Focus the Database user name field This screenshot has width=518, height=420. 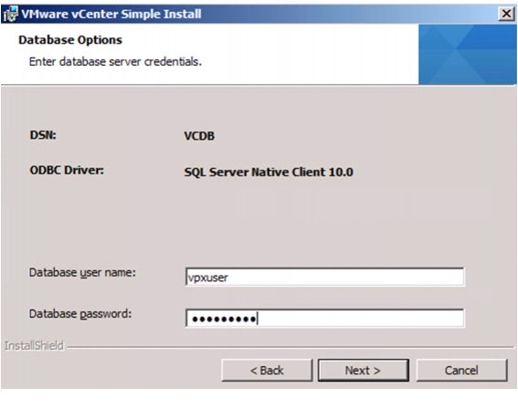[x=324, y=277]
